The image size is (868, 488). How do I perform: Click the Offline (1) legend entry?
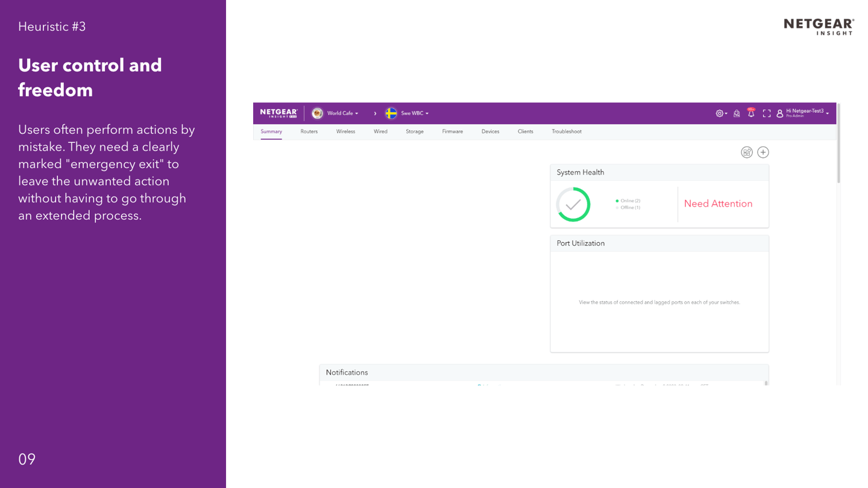628,208
